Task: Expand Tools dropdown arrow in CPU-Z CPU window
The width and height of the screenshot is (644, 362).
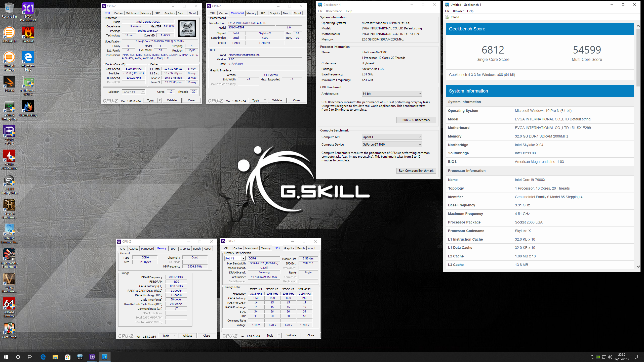Action: tap(159, 100)
